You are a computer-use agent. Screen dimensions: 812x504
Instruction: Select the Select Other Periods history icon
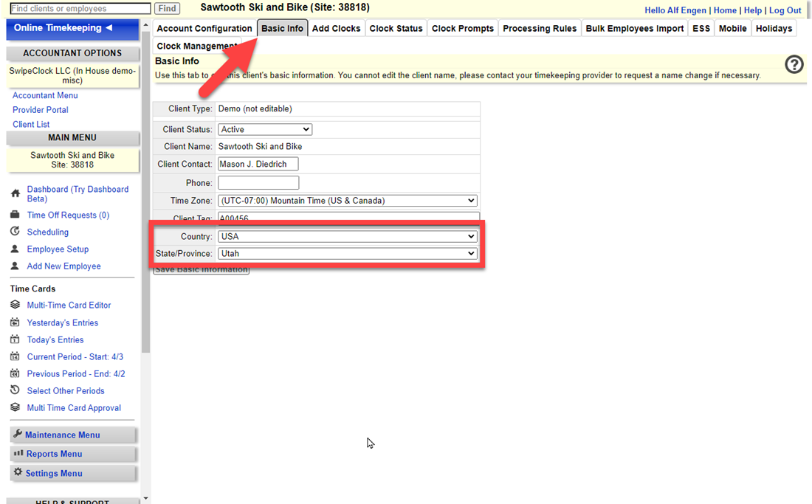[x=16, y=390]
